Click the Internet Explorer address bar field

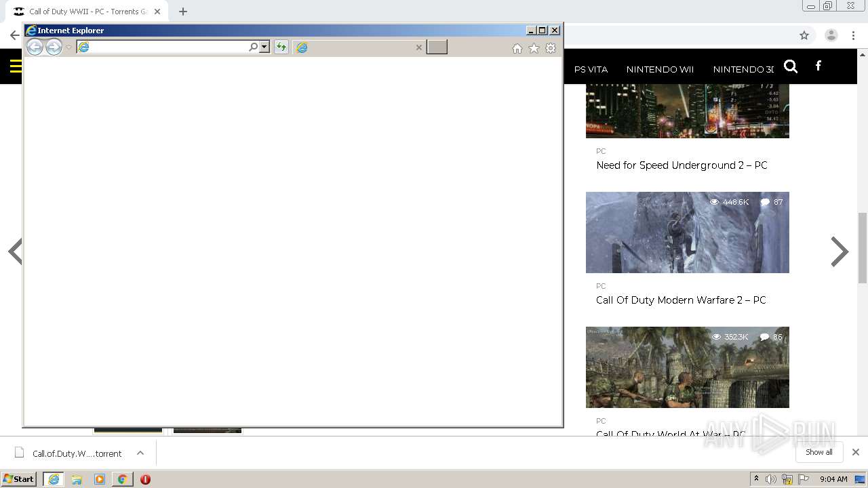[163, 47]
